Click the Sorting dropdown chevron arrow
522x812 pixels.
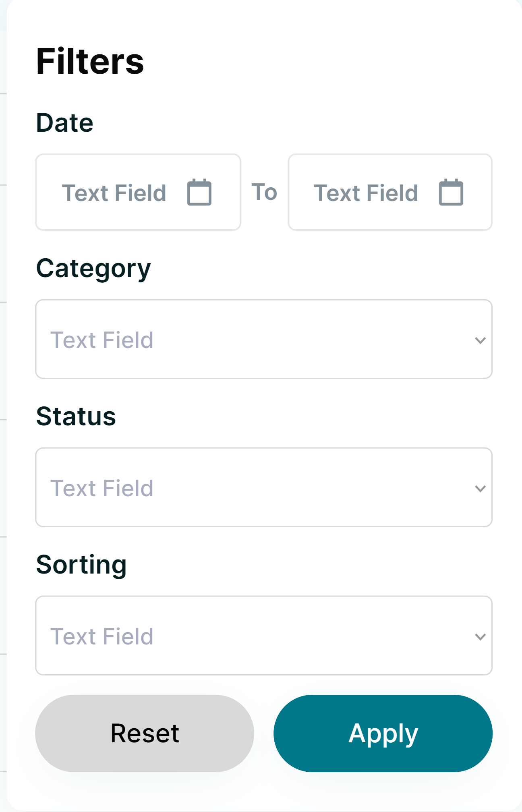point(480,637)
